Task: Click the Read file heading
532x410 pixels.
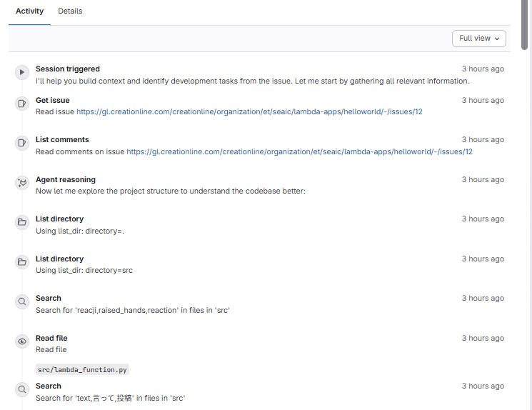Action: (51, 339)
